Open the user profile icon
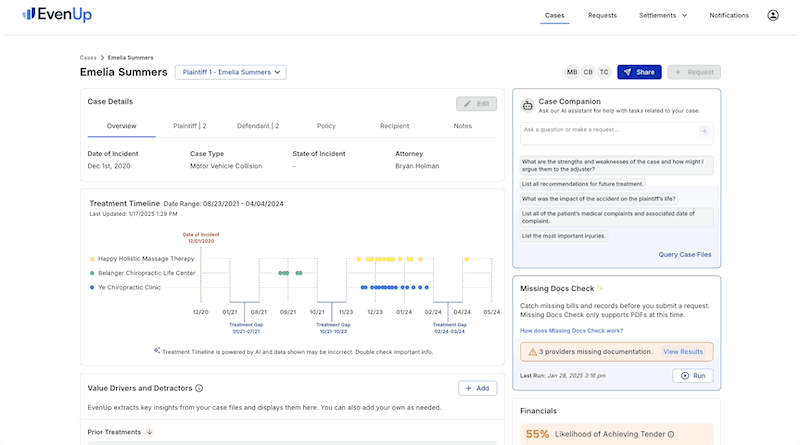Viewport: 800px width, 445px height. pos(773,15)
